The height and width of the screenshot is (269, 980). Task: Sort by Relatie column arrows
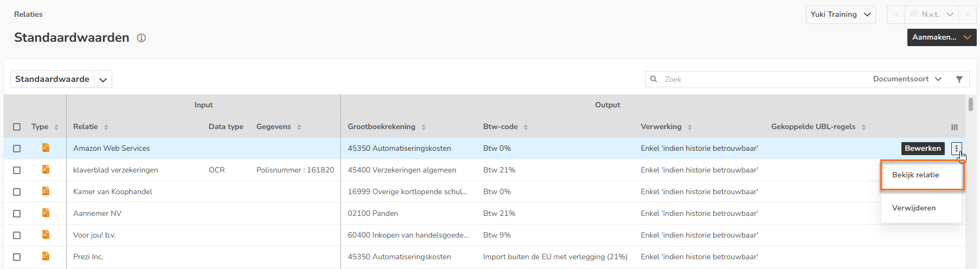click(106, 127)
